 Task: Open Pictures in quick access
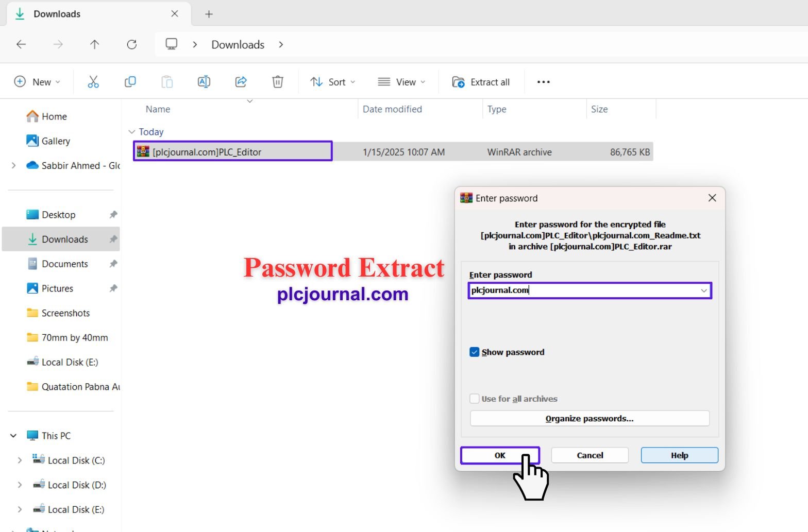(x=50, y=288)
